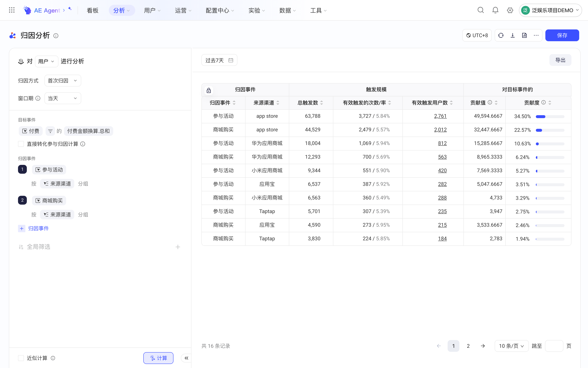Image resolution: width=588 pixels, height=368 pixels.
Task: Open 当天 window period dropdown
Action: click(63, 98)
